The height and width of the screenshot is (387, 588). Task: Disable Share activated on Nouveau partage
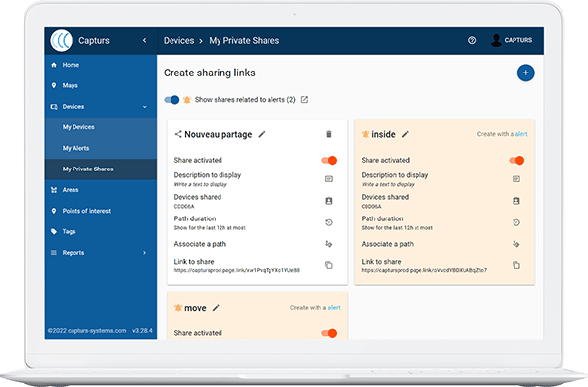point(329,160)
